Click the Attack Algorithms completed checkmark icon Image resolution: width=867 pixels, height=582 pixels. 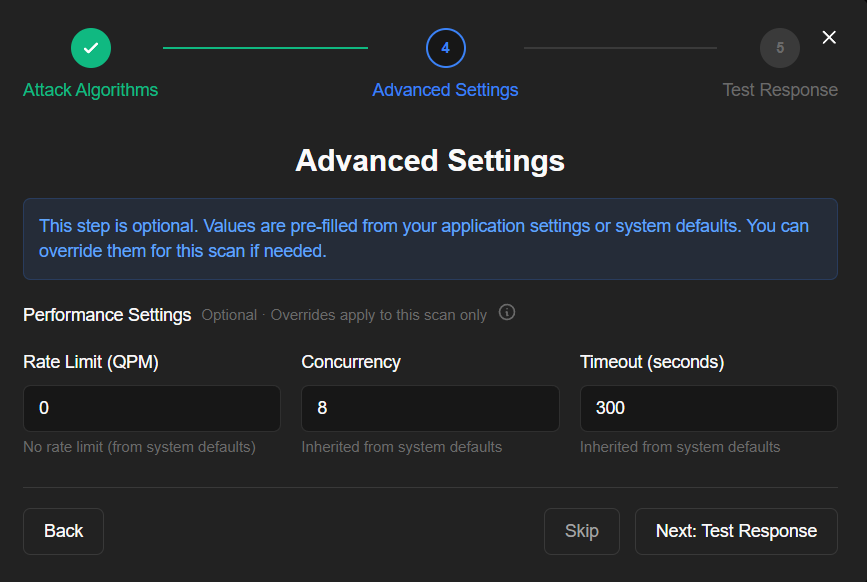pyautogui.click(x=90, y=47)
